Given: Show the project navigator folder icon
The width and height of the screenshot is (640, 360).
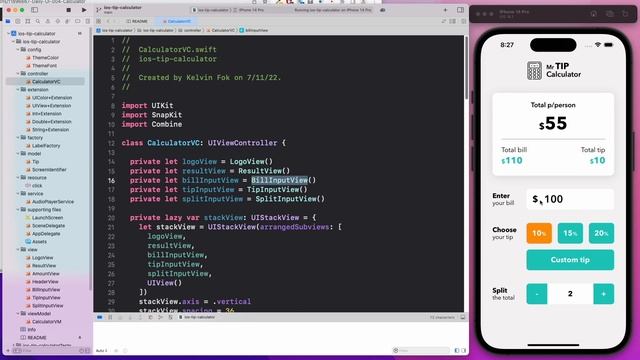Looking at the screenshot, I should [x=8, y=21].
